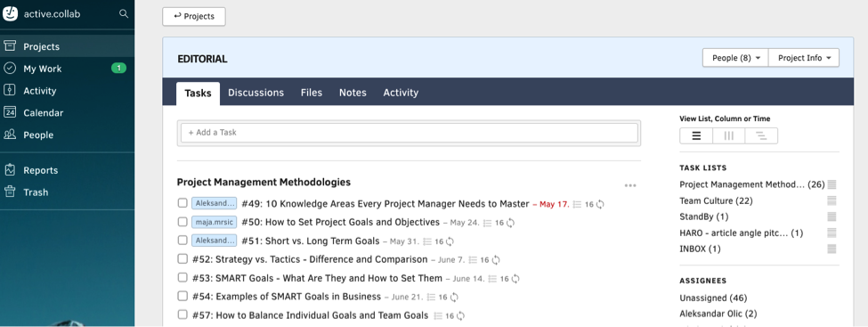868x327 pixels.
Task: Switch to the Discussions tab
Action: click(256, 93)
